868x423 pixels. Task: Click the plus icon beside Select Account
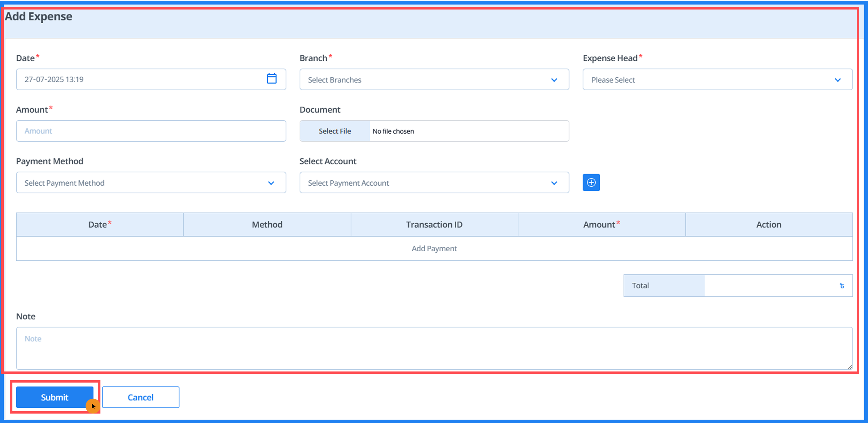591,183
